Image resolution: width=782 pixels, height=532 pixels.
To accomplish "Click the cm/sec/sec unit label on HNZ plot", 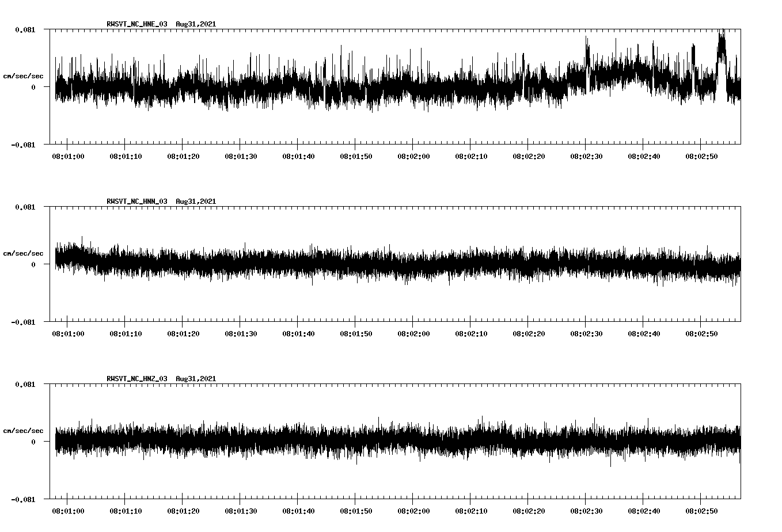I will pyautogui.click(x=23, y=431).
